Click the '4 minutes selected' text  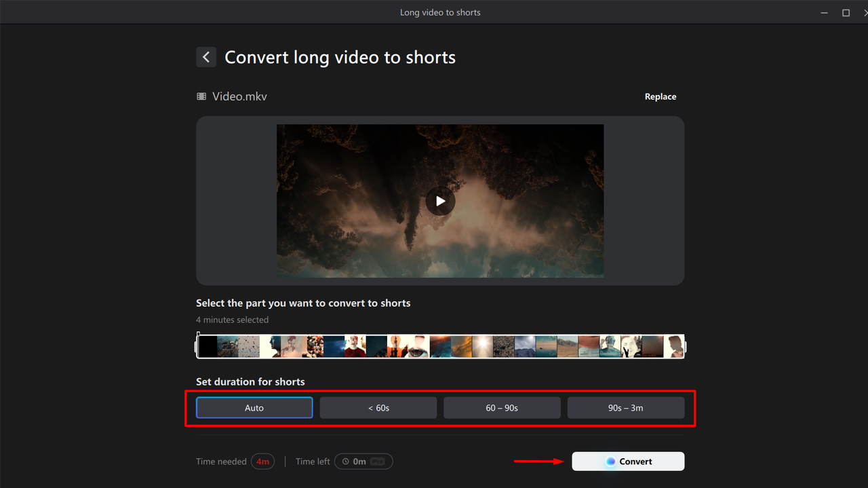point(232,320)
